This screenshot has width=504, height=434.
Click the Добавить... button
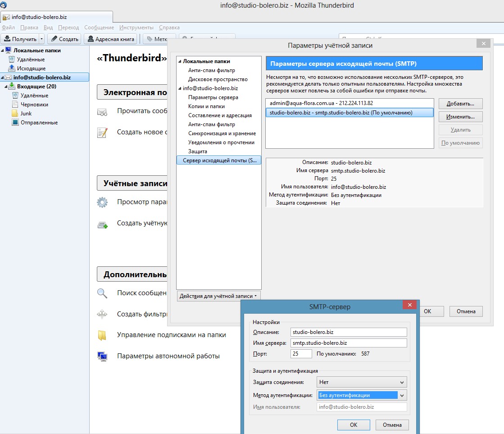(x=460, y=104)
